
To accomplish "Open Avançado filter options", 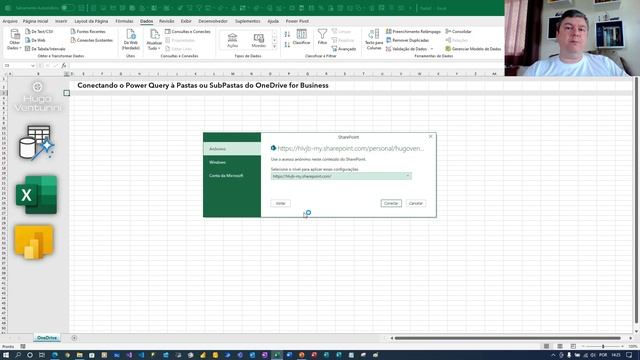I will pos(344,49).
